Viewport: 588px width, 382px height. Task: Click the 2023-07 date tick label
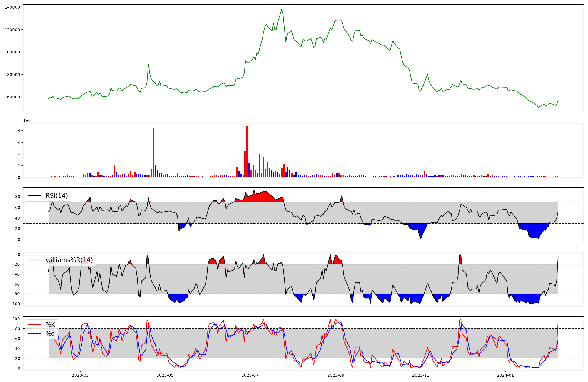pyautogui.click(x=250, y=375)
